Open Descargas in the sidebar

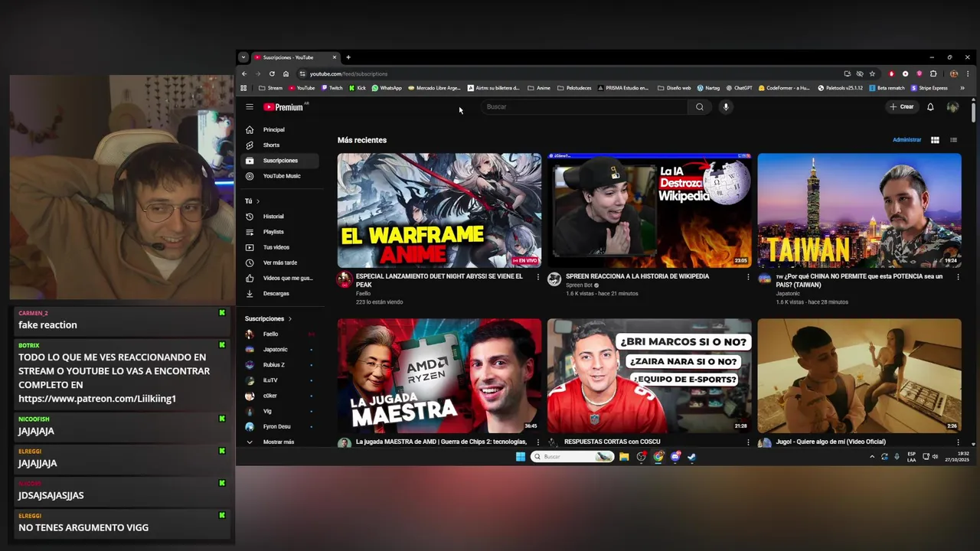coord(280,293)
